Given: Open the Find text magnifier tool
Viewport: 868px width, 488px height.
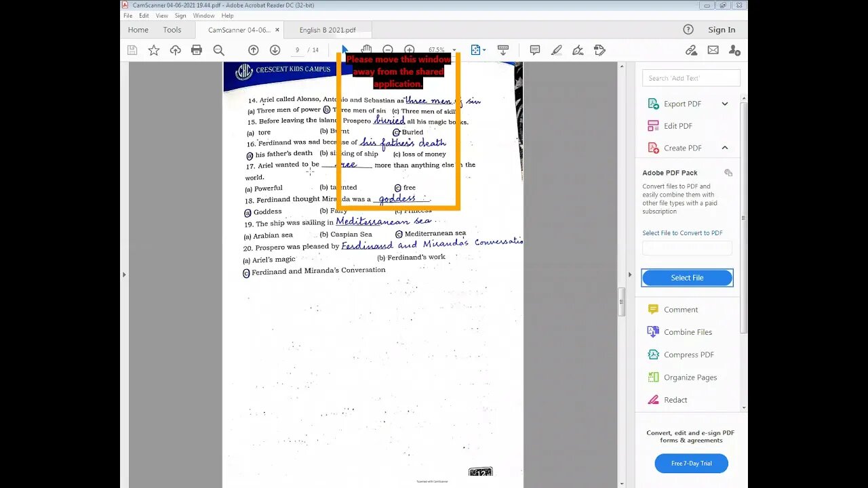Looking at the screenshot, I should (218, 50).
